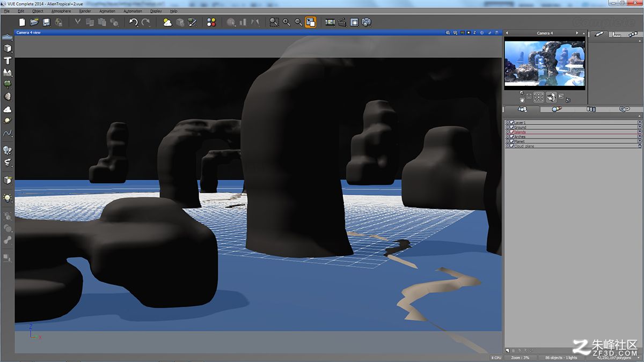Expand the Planet layer node

pos(507,141)
